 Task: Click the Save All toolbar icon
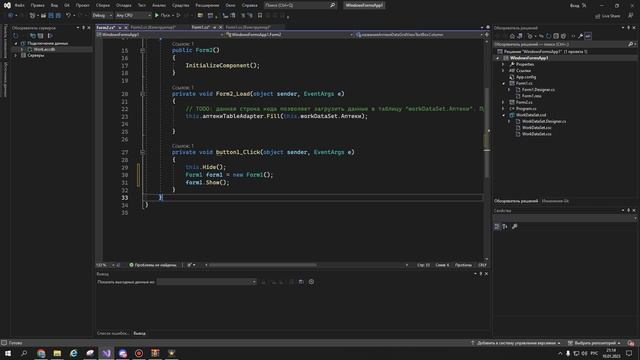pyautogui.click(x=58, y=16)
